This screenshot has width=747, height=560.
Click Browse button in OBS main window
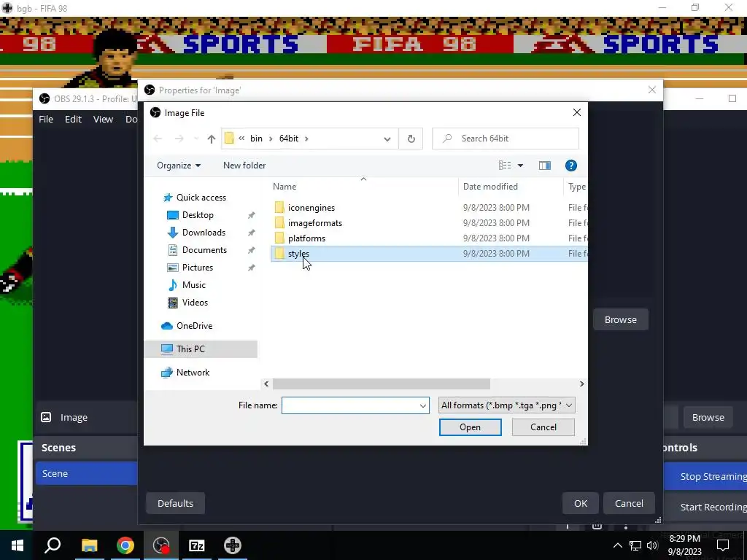coord(708,418)
